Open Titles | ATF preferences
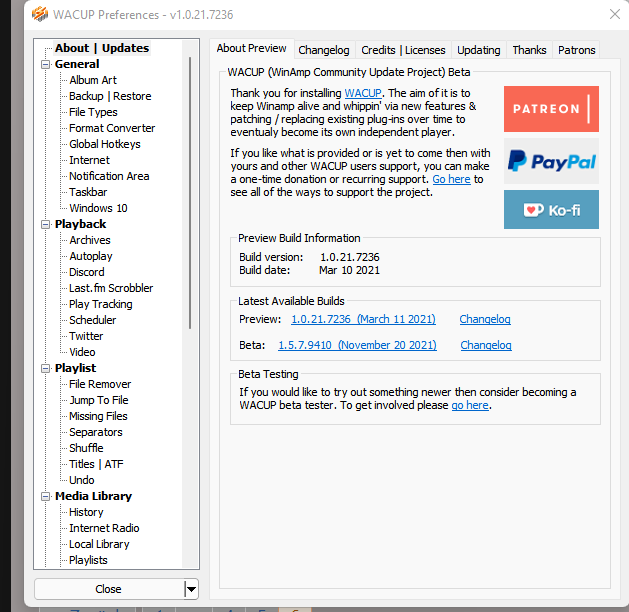629x612 pixels. click(x=96, y=464)
